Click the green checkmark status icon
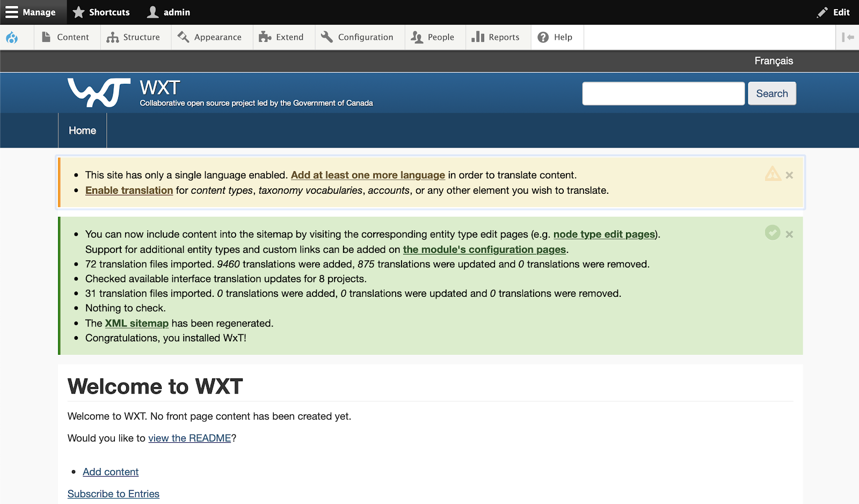The image size is (859, 504). (773, 232)
